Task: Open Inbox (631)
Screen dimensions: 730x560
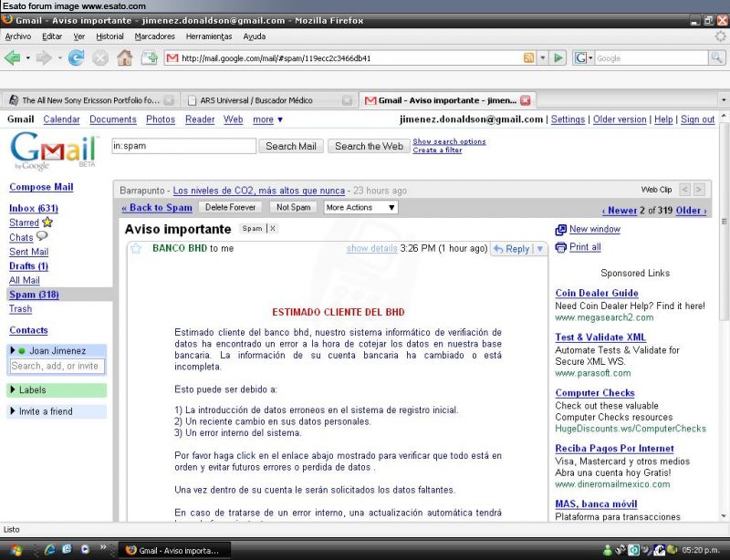Action: (34, 208)
